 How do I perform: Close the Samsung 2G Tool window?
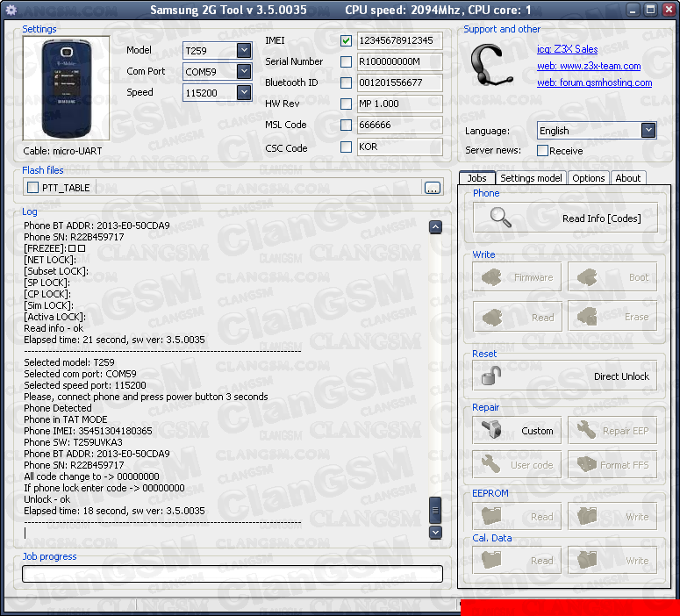pos(669,10)
